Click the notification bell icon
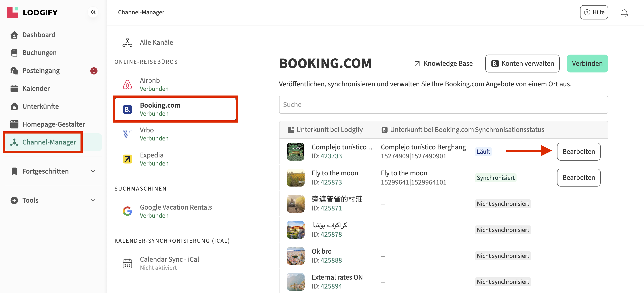Screen dimensions: 644x293 pyautogui.click(x=624, y=13)
